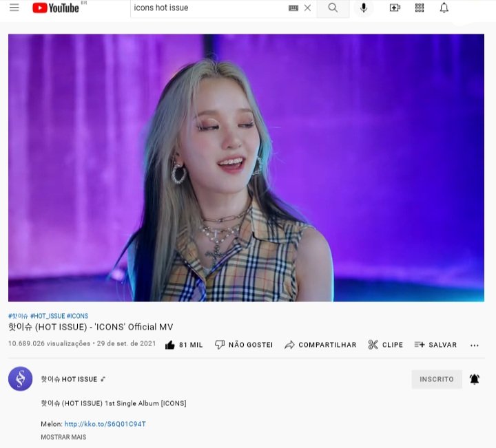The width and height of the screenshot is (496, 448).
Task: Create a clip with CLIPE
Action: coord(386,345)
